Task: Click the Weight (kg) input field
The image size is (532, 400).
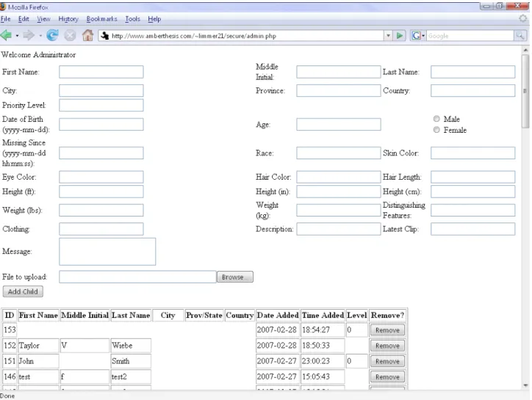Action: coord(338,210)
